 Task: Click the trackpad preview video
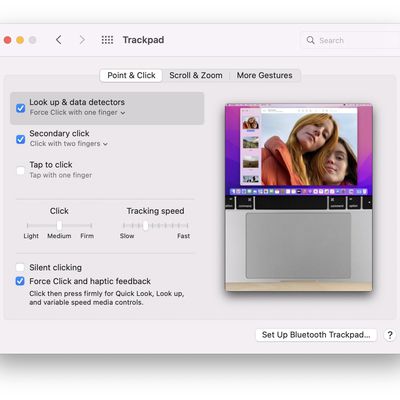299,197
